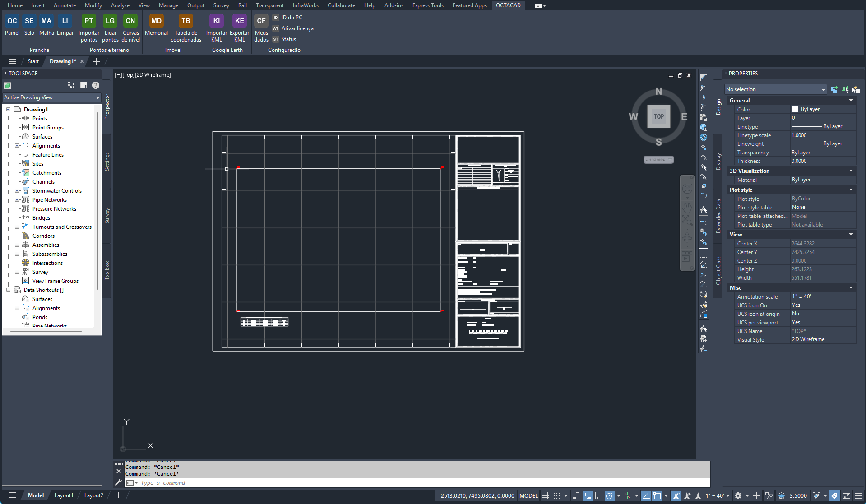
Task: Switch to the Layout1 tab
Action: click(64, 495)
